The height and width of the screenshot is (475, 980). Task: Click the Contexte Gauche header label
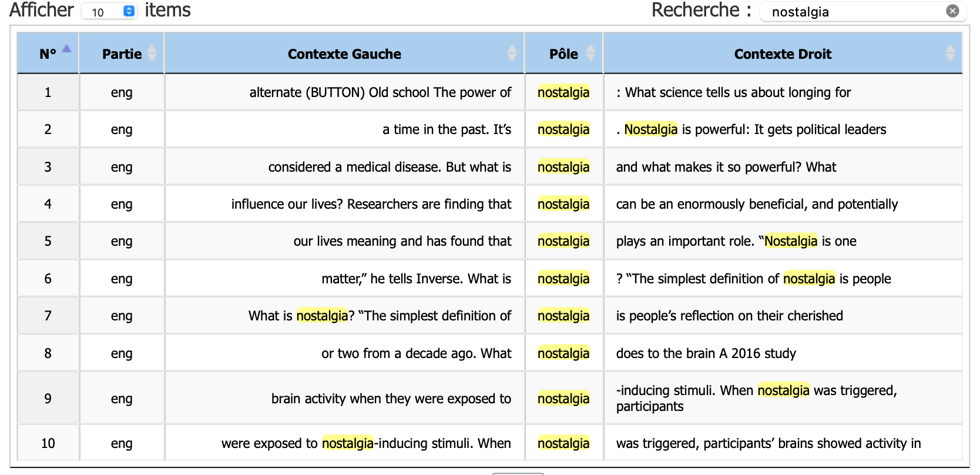[344, 54]
